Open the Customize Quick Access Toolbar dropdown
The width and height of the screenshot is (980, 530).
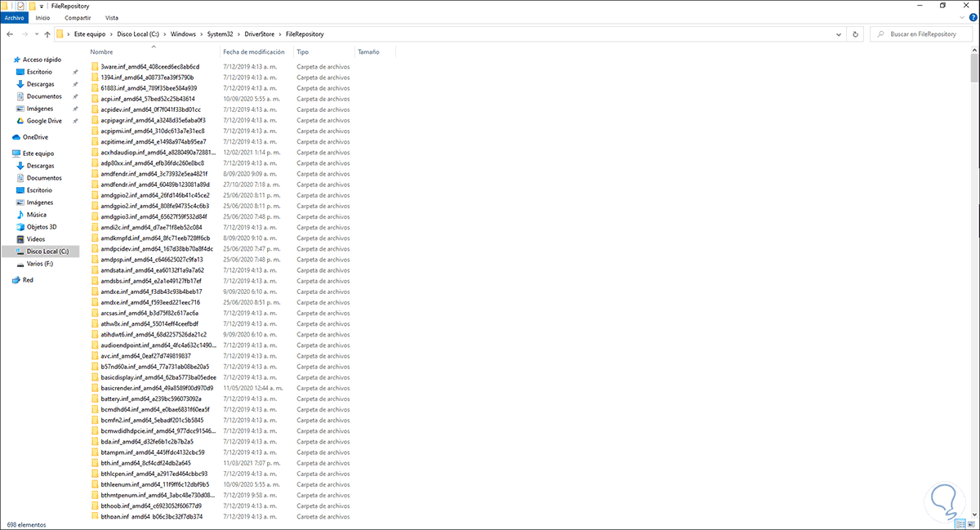(x=42, y=6)
